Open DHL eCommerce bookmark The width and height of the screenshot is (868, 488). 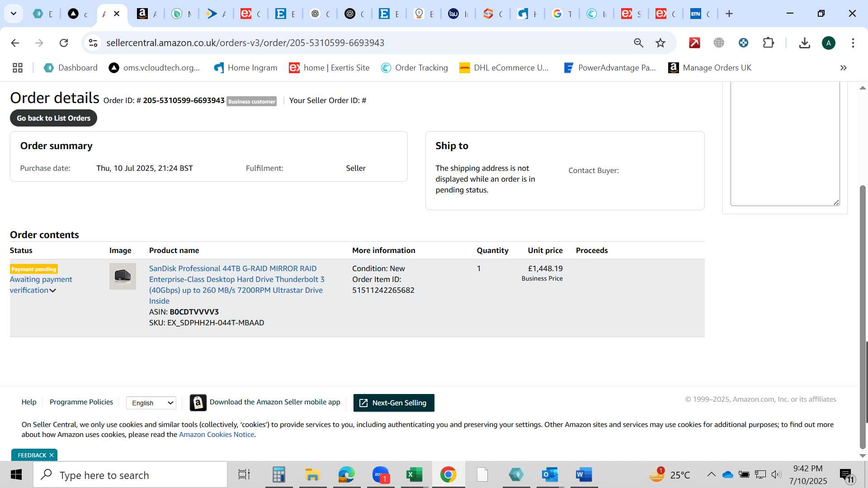coord(504,68)
